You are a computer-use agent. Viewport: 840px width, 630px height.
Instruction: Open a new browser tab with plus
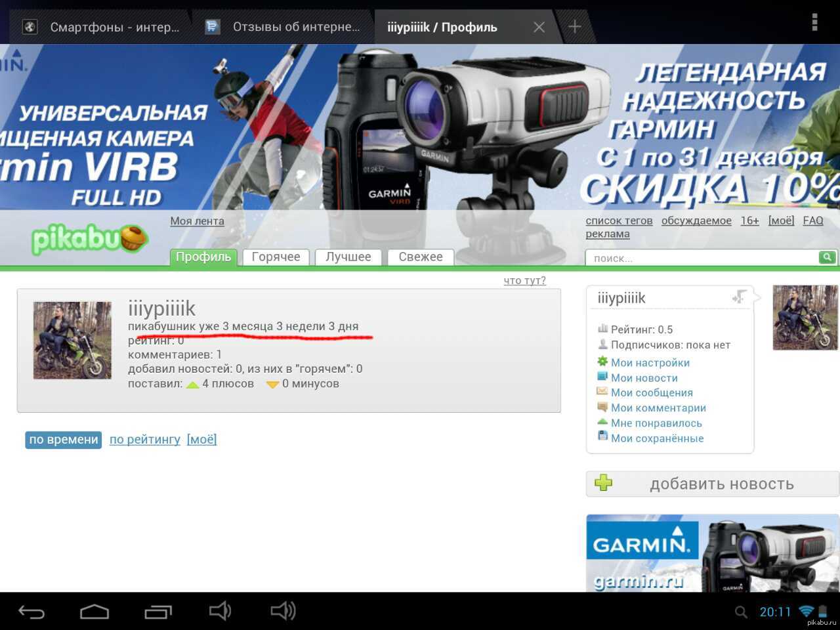[574, 27]
